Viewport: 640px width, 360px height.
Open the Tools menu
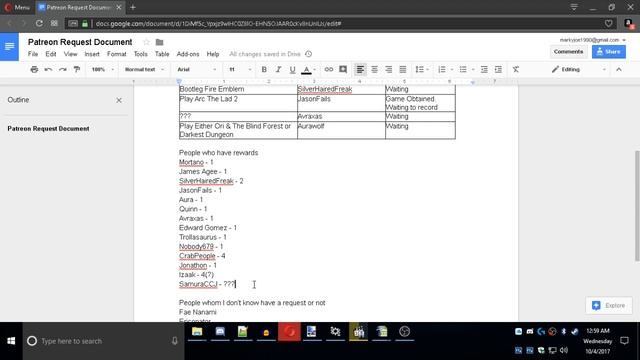(140, 54)
